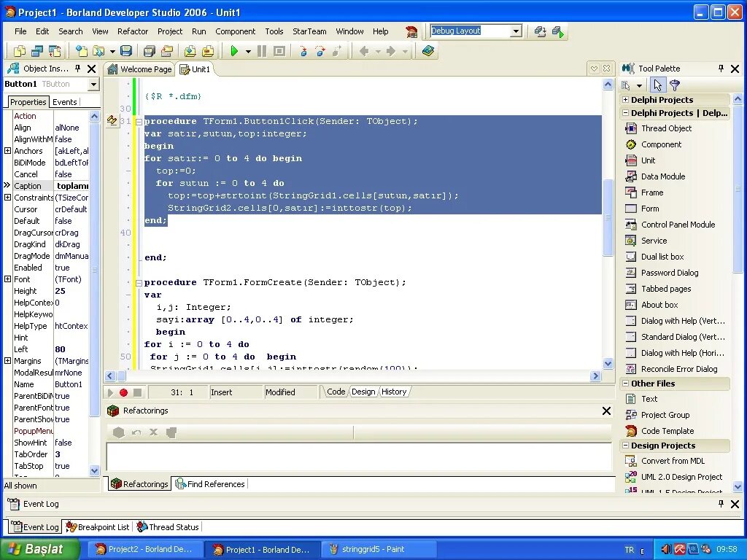747x560 pixels.
Task: Click the navigate Back arrow icon
Action: pyautogui.click(x=364, y=51)
